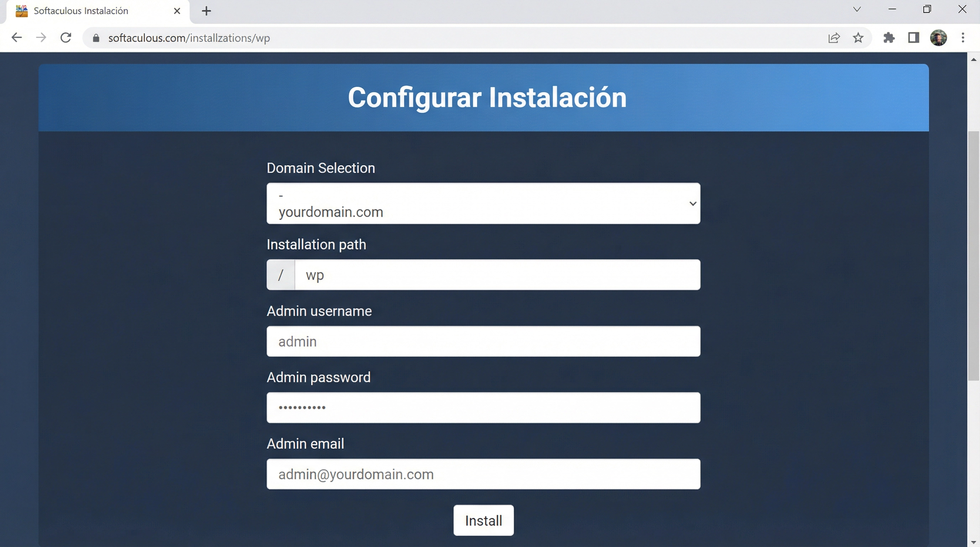Share this page via share icon

tap(834, 38)
